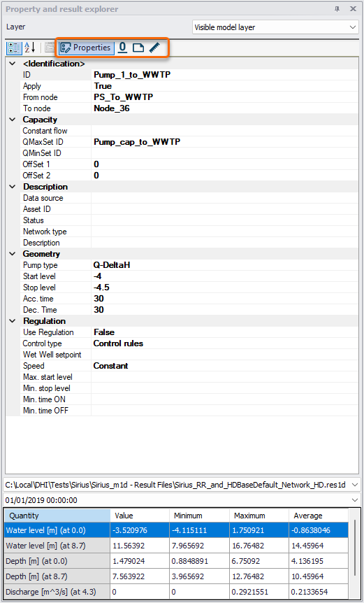Click the Data source field
The width and height of the screenshot is (364, 603).
(x=225, y=198)
